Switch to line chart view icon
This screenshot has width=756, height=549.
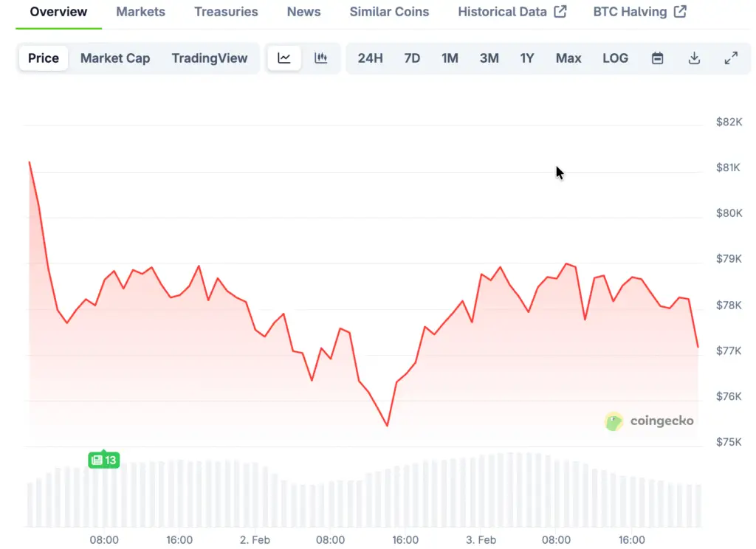[284, 58]
